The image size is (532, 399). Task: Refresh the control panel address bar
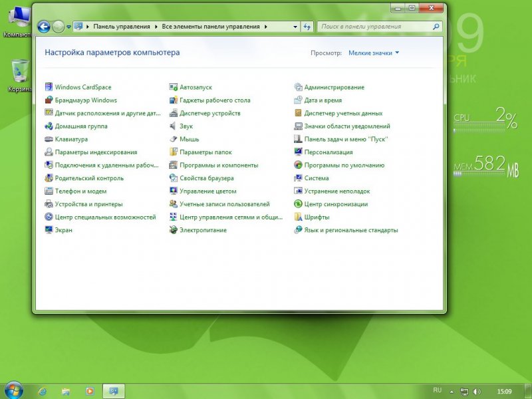click(x=307, y=27)
